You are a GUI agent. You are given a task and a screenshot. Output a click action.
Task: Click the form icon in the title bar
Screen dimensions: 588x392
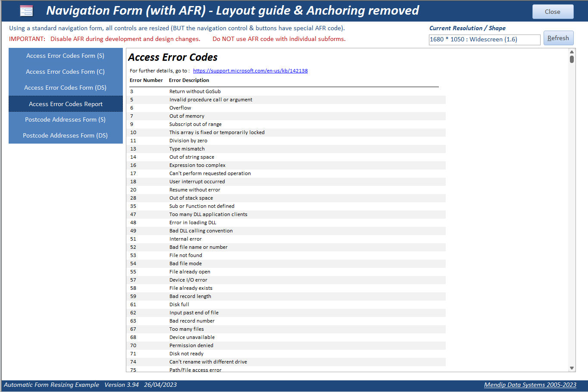[x=26, y=11]
